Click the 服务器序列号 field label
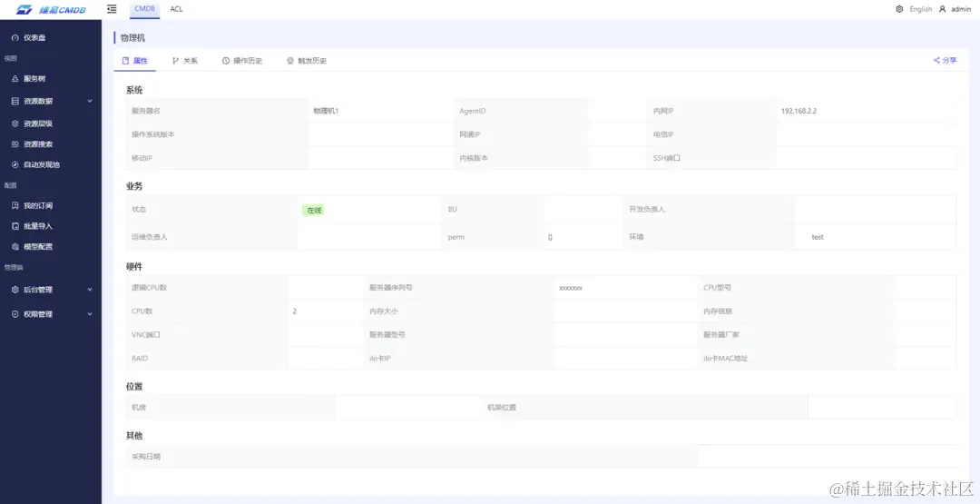Screen dimensions: 980x504 (390, 288)
